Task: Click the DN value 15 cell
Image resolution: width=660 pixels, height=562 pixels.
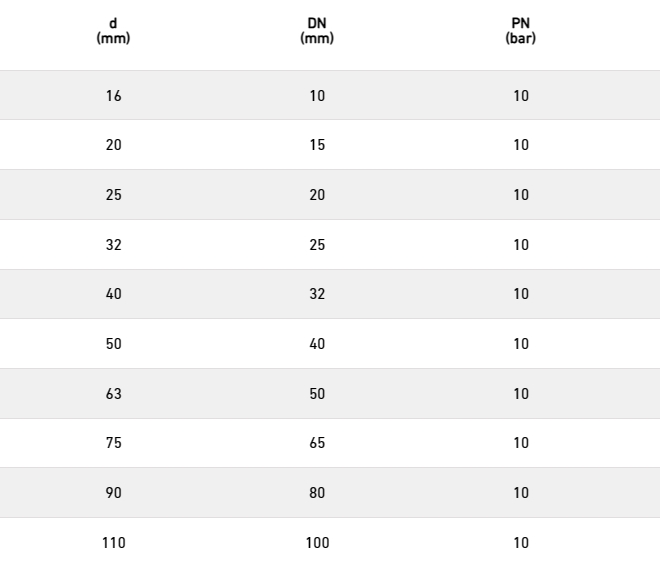Action: (317, 145)
